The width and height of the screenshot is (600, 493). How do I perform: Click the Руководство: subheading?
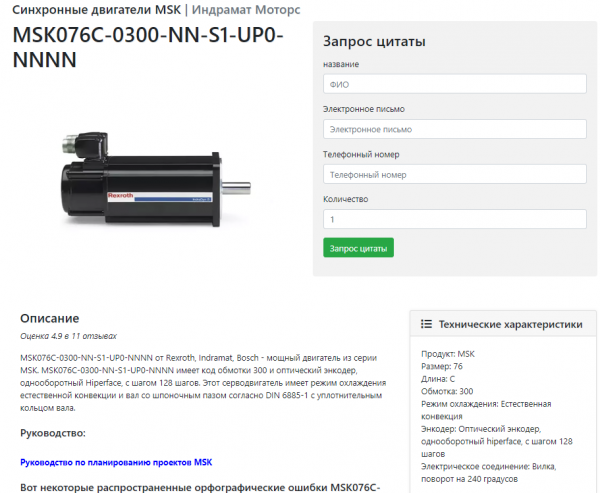click(53, 433)
